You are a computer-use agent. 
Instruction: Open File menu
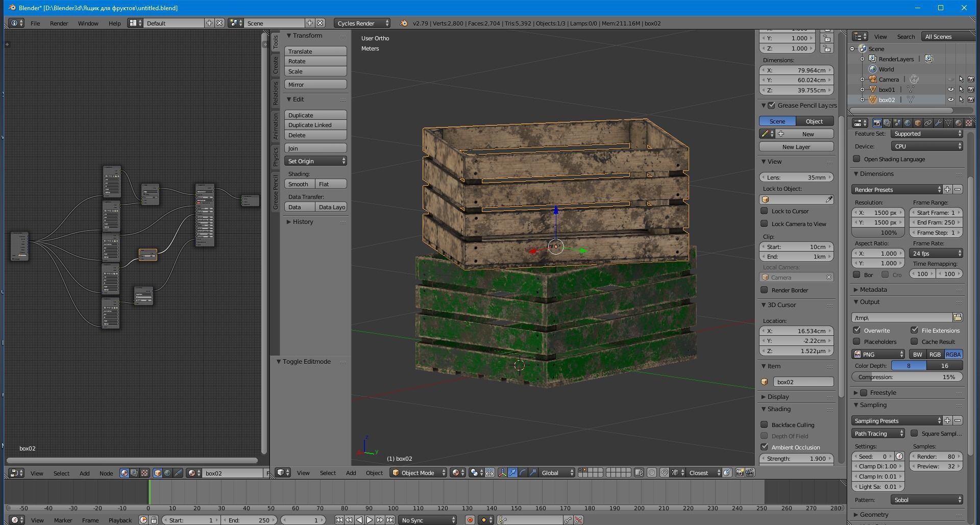pyautogui.click(x=35, y=23)
